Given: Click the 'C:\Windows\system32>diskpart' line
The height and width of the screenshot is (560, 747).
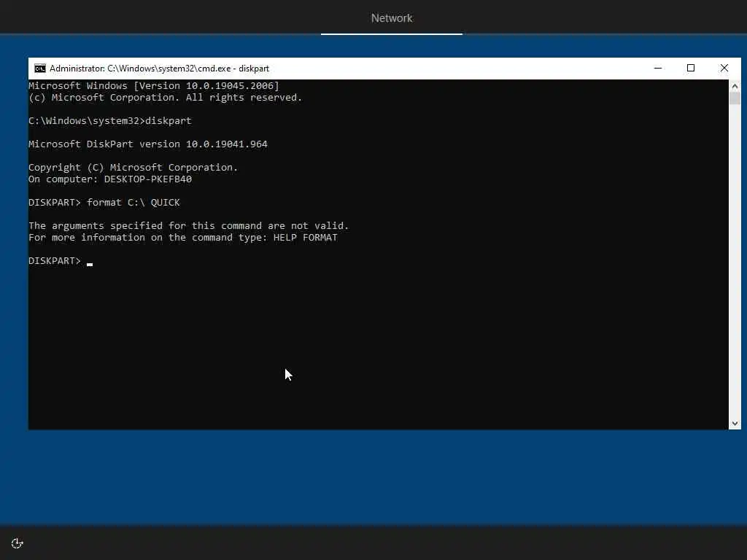Looking at the screenshot, I should coord(110,120).
